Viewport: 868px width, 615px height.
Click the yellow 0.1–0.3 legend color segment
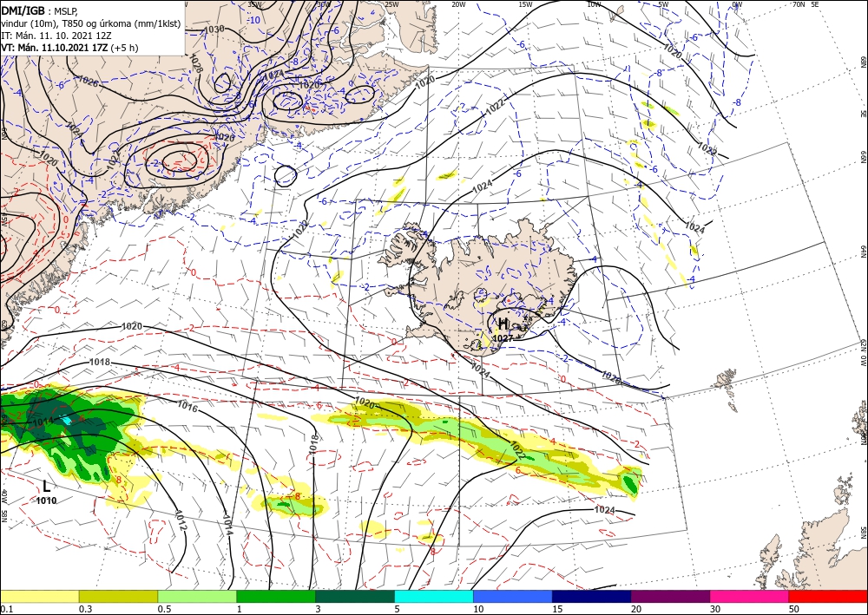(x=39, y=596)
